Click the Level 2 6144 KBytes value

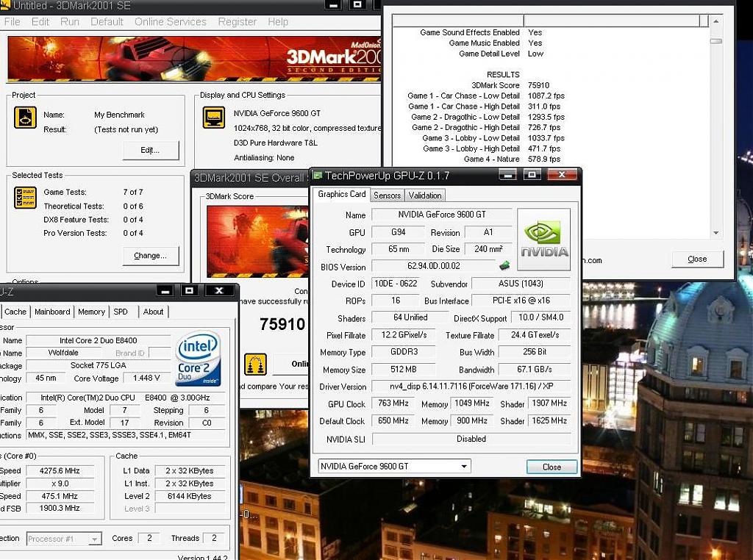[189, 496]
